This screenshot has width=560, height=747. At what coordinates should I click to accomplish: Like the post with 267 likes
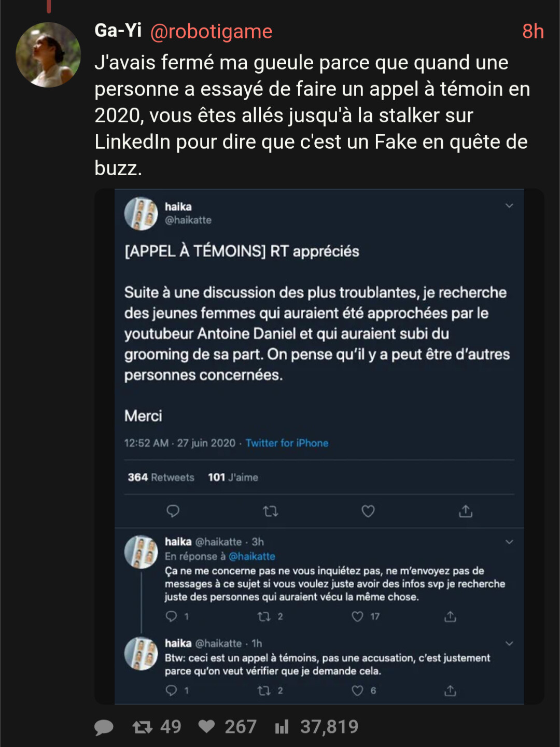(207, 727)
